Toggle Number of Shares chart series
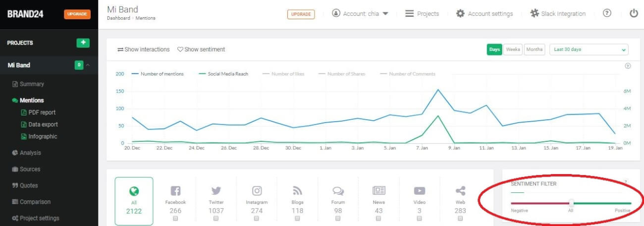The height and width of the screenshot is (226, 644). click(x=342, y=74)
